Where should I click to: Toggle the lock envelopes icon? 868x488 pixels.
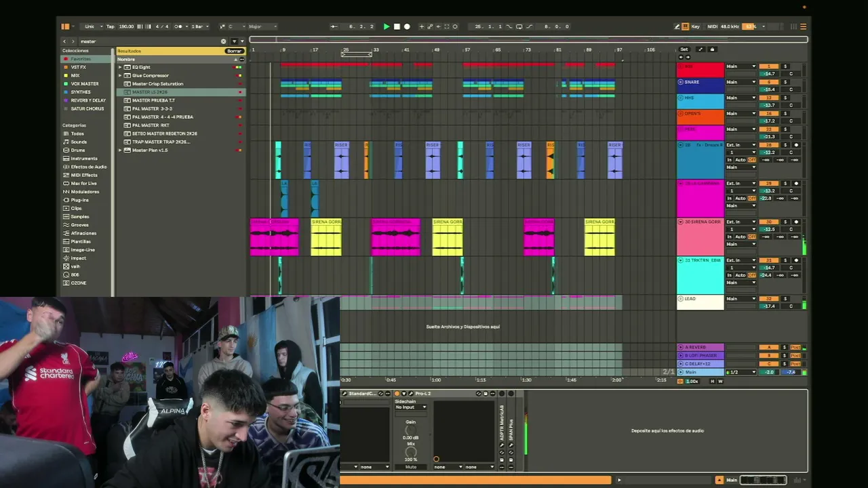coord(712,49)
